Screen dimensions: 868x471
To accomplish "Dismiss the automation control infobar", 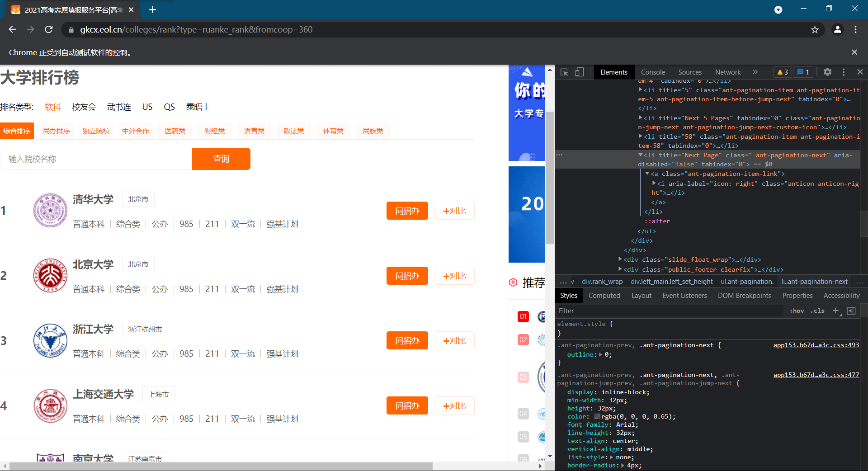I will tap(854, 52).
